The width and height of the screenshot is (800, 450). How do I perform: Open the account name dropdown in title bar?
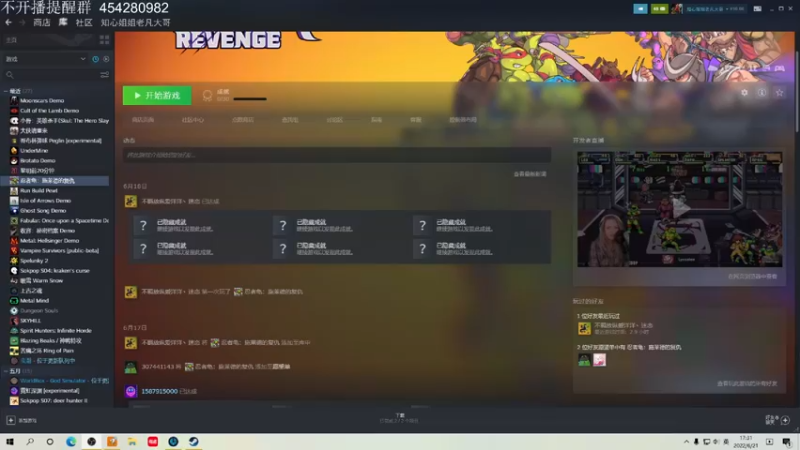click(x=714, y=9)
